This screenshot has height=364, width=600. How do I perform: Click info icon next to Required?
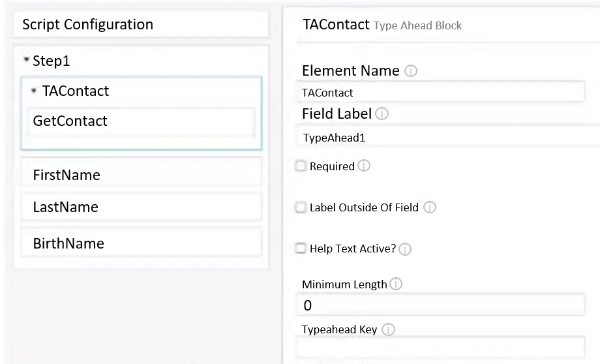click(364, 166)
